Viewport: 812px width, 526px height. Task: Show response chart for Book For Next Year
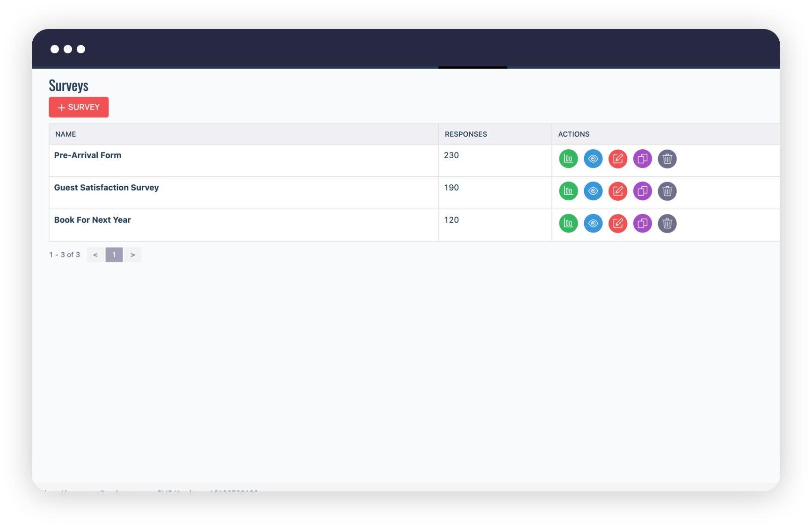pyautogui.click(x=568, y=223)
